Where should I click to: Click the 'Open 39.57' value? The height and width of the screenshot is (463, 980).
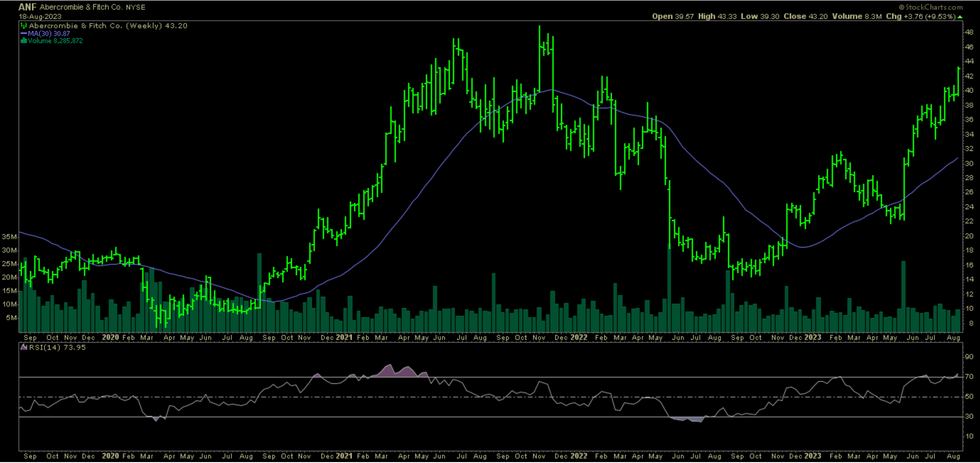point(673,17)
